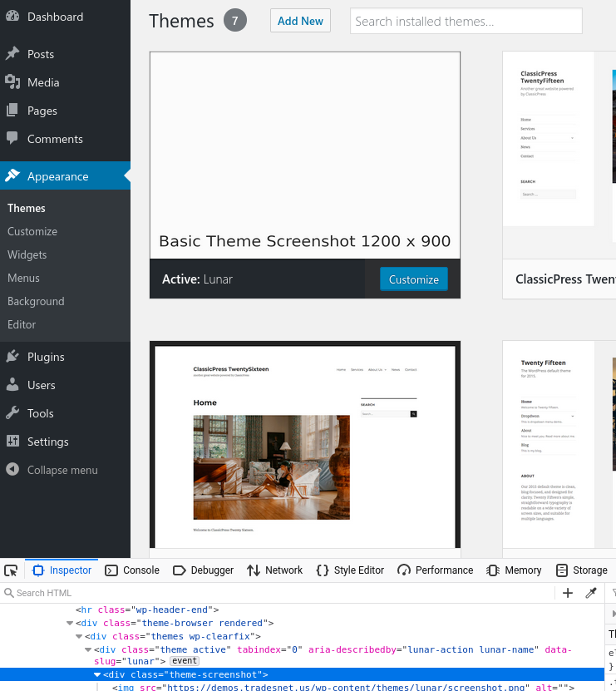Viewport: 616px width, 691px height.
Task: Click the Add New theme button
Action: point(300,22)
